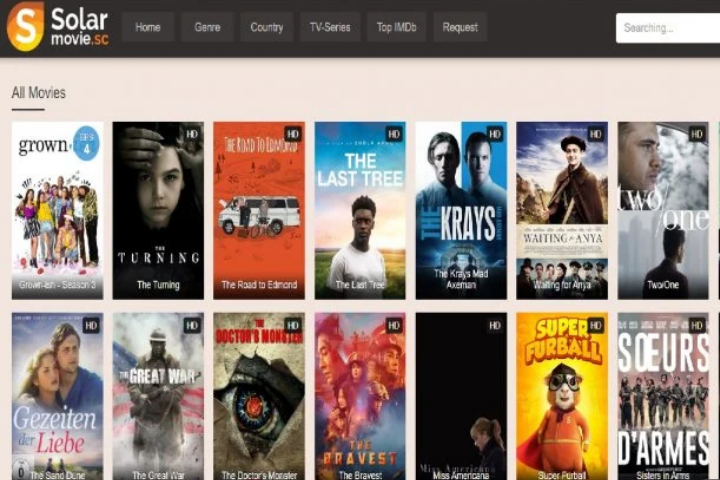Viewport: 720px width, 480px height.
Task: Open the Sisters in Arms poster
Action: pos(663,396)
